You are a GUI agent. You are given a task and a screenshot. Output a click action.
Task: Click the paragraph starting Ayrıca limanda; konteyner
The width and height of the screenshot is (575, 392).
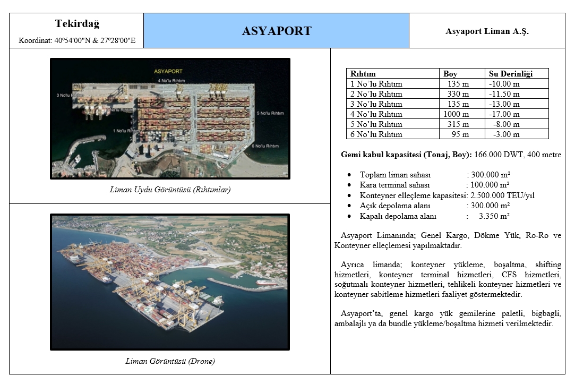point(448,279)
